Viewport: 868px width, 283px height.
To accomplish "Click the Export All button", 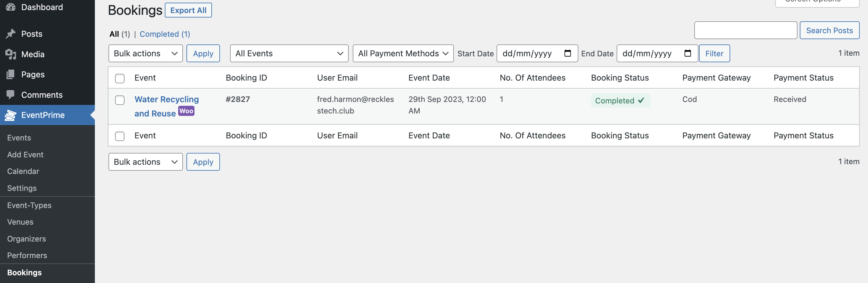I will click(188, 10).
